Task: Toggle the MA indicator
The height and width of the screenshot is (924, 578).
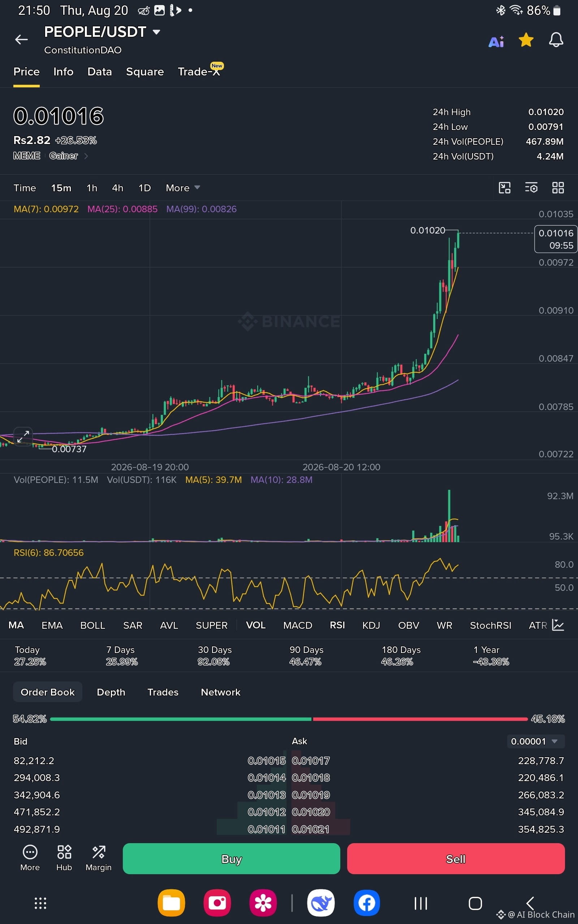Action: 16,625
